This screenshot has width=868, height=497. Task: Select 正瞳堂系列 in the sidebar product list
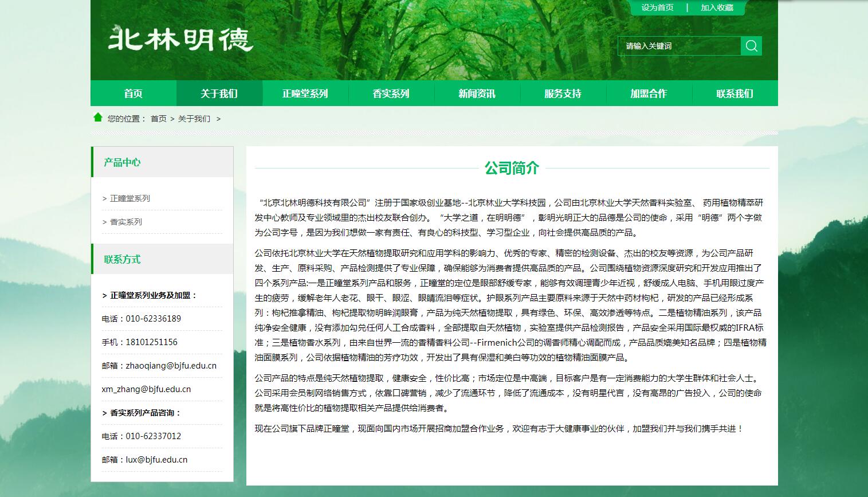point(130,198)
